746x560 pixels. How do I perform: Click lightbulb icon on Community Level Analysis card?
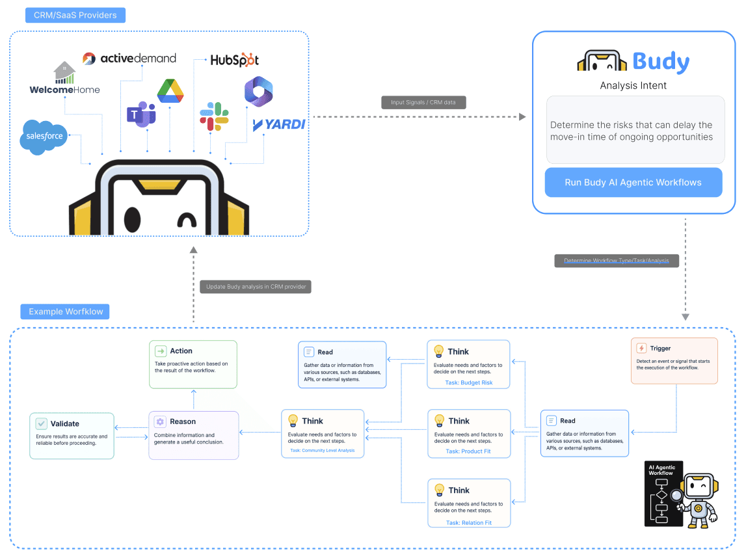tap(293, 421)
